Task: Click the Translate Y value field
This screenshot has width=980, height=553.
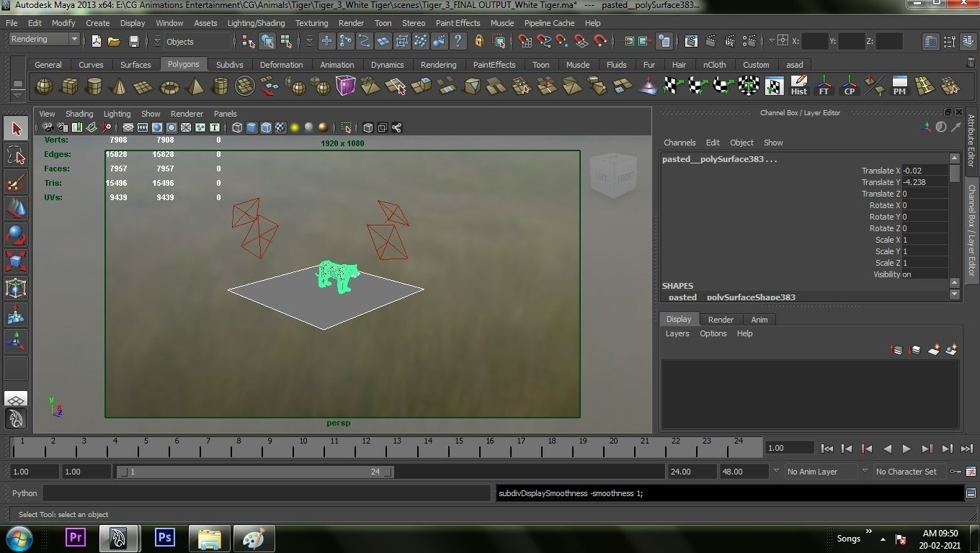Action: [x=925, y=182]
